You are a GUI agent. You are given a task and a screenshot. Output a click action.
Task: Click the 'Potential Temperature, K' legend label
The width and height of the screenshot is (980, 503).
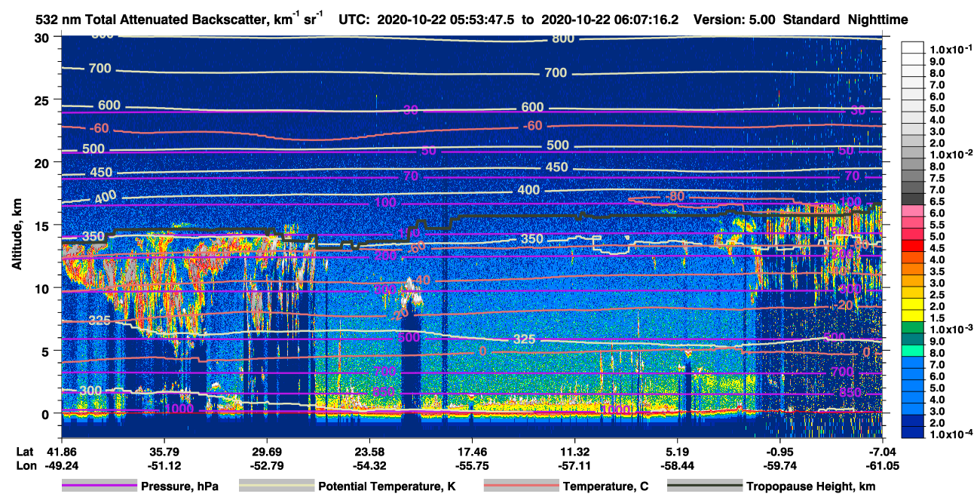(387, 486)
